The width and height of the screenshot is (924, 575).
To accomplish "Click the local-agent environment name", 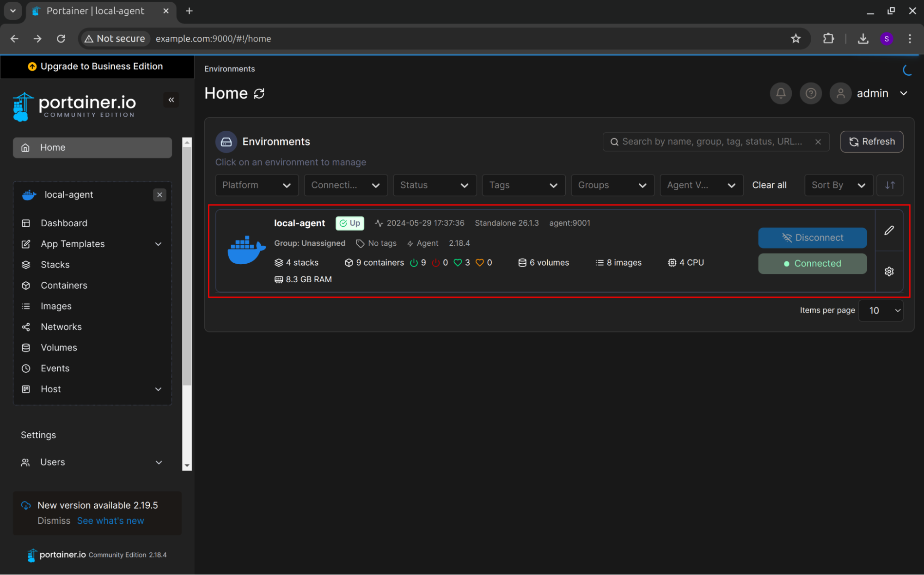I will click(x=300, y=223).
